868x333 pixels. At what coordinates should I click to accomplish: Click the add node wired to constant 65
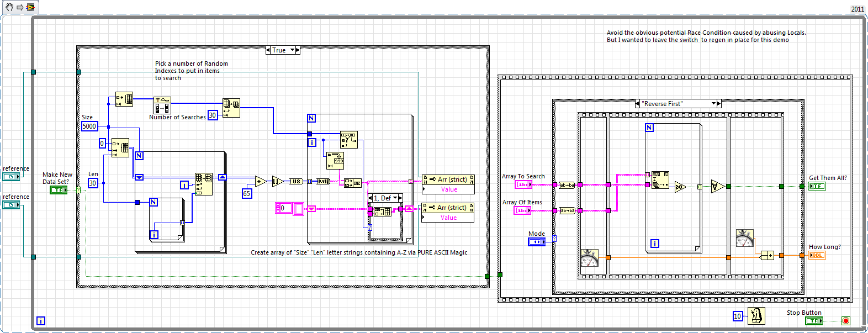[260, 181]
